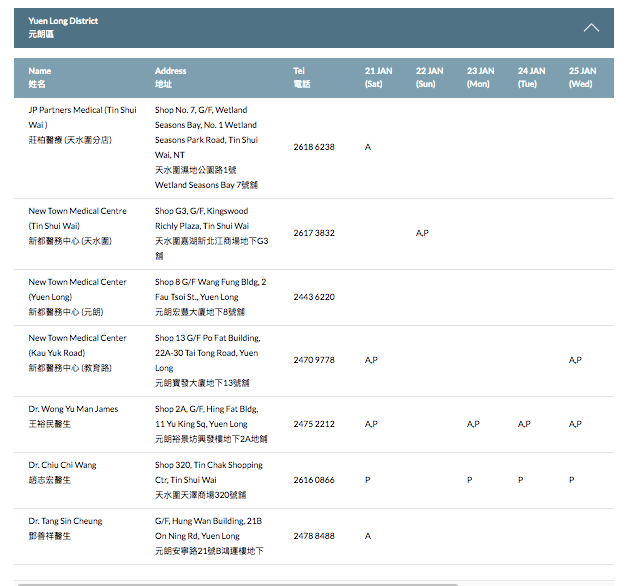Screen dimensions: 633x586
Task: Select the 22 JAN (Sun) column header
Action: [429, 77]
